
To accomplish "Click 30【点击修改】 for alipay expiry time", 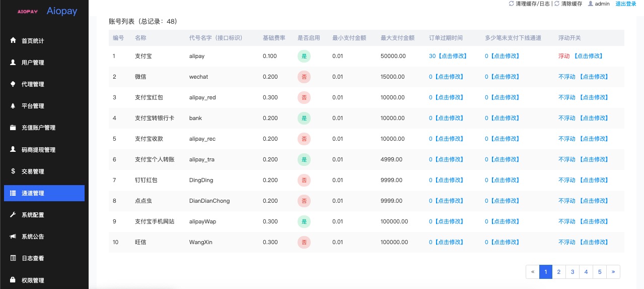I will (448, 56).
